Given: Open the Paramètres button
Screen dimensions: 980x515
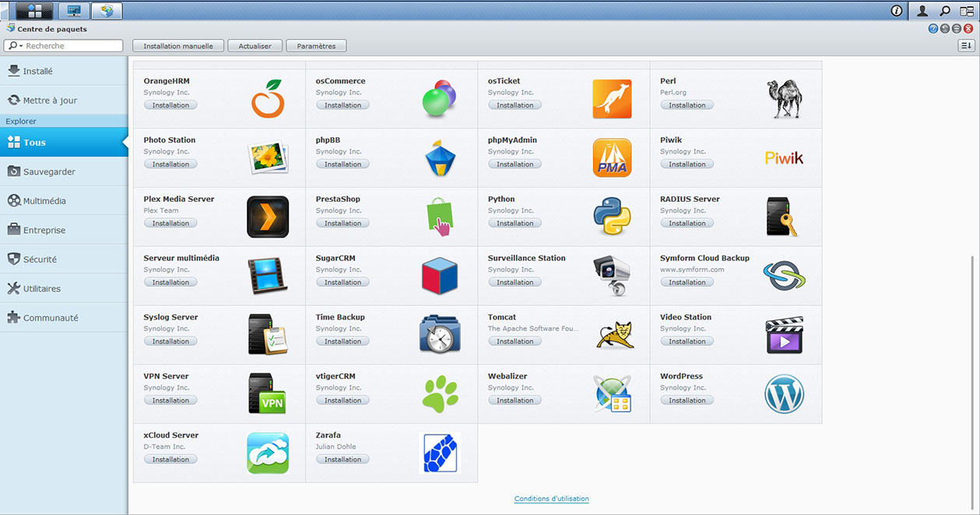Looking at the screenshot, I should pos(316,46).
